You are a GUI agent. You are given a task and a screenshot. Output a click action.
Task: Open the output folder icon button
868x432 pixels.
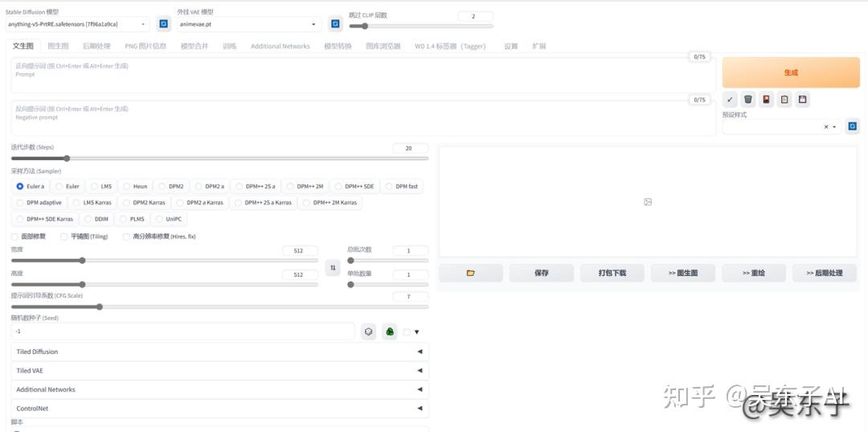pos(471,273)
